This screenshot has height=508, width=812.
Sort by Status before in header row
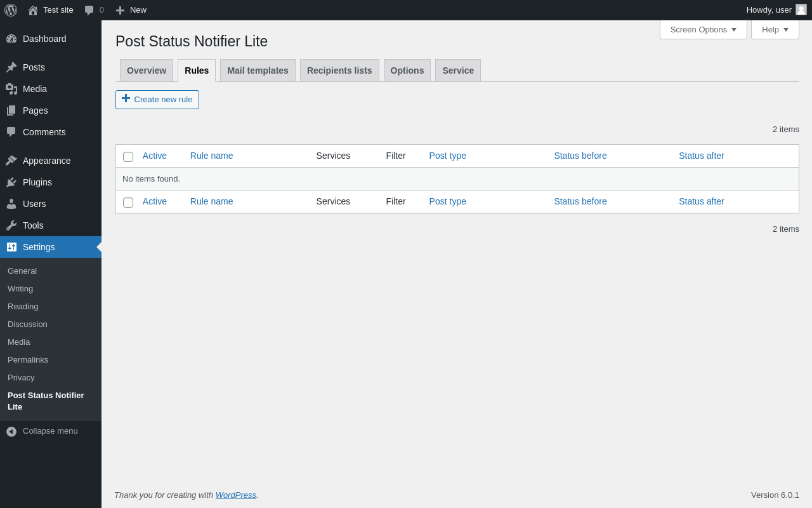point(580,156)
